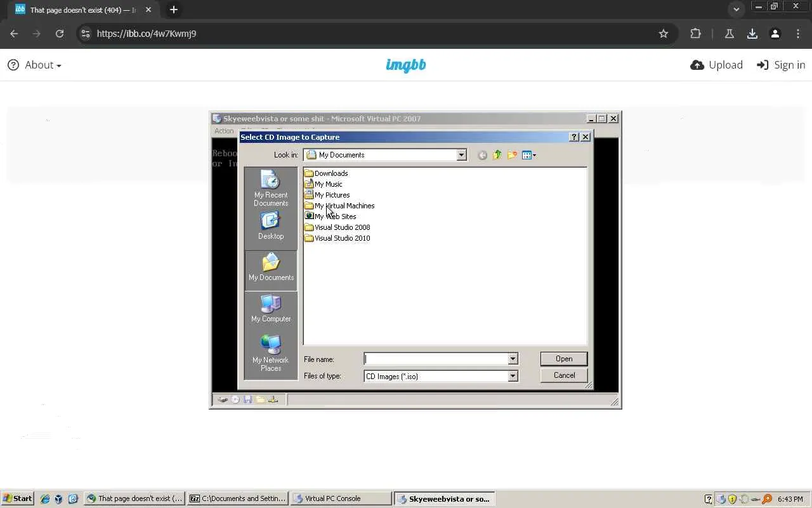The height and width of the screenshot is (508, 812).
Task: Go back to the previous page in Chrome
Action: point(14,34)
